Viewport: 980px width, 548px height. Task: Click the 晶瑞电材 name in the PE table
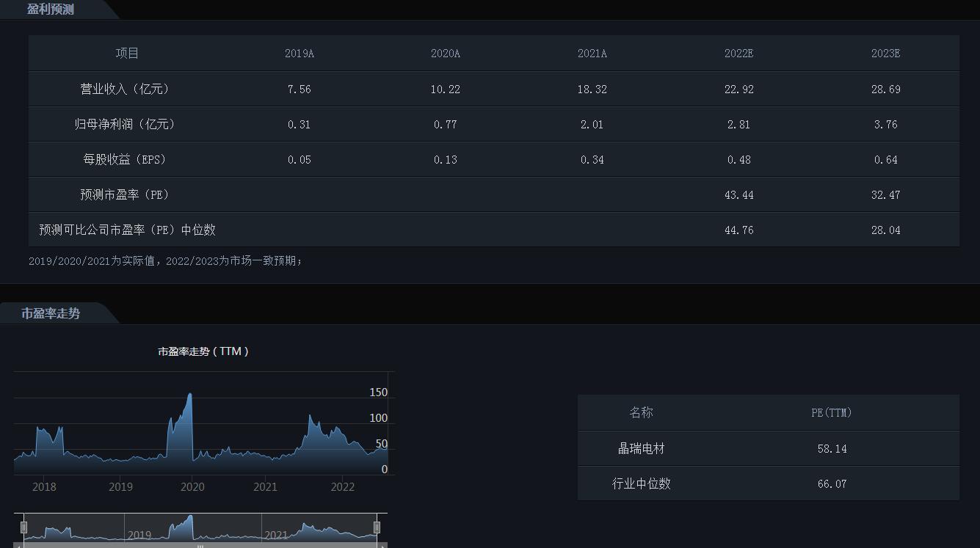(642, 448)
